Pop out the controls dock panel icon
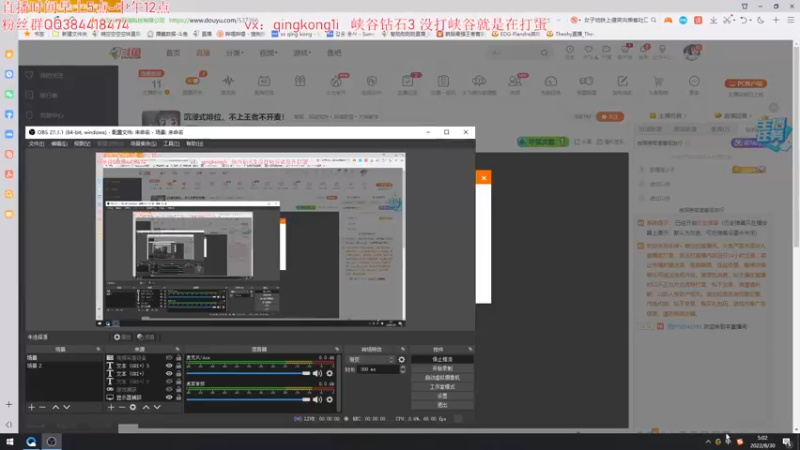Image resolution: width=800 pixels, height=450 pixels. pyautogui.click(x=470, y=349)
